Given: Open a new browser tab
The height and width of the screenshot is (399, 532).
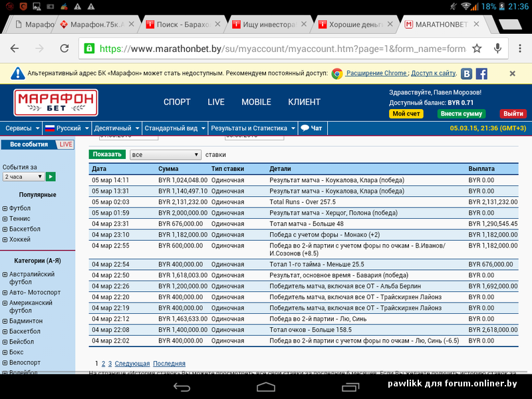Looking at the screenshot, I should [509, 25].
